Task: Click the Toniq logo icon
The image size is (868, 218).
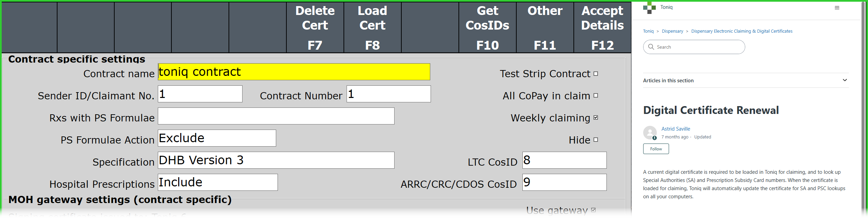Action: pos(649,7)
